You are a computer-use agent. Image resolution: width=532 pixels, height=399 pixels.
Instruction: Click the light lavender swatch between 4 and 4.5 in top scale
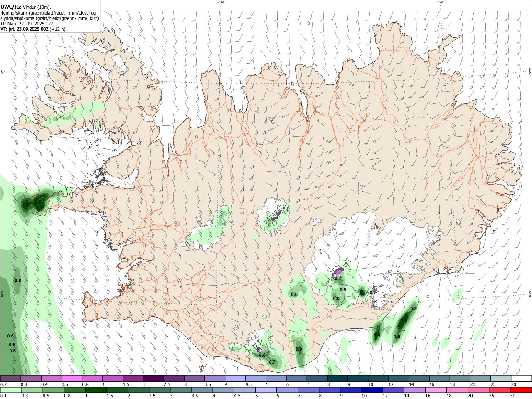click(235, 378)
